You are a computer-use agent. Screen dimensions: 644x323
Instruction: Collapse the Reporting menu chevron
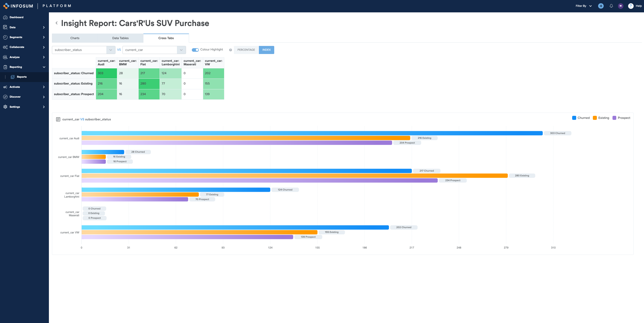click(x=44, y=67)
